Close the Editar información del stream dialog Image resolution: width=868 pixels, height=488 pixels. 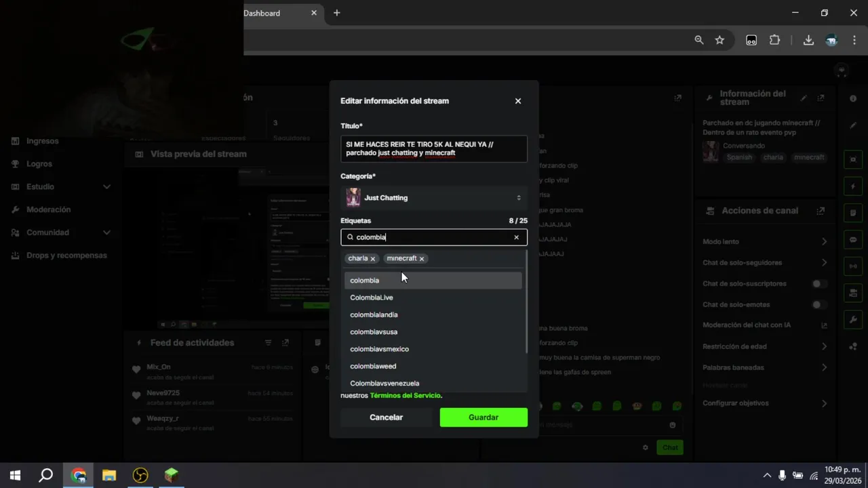(x=518, y=101)
